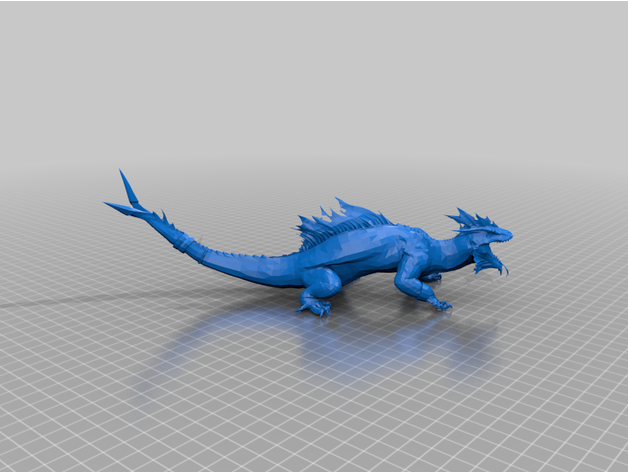This screenshot has width=628, height=472.
Task: Click the dragon's hind leg foot
Action: (x=314, y=306)
